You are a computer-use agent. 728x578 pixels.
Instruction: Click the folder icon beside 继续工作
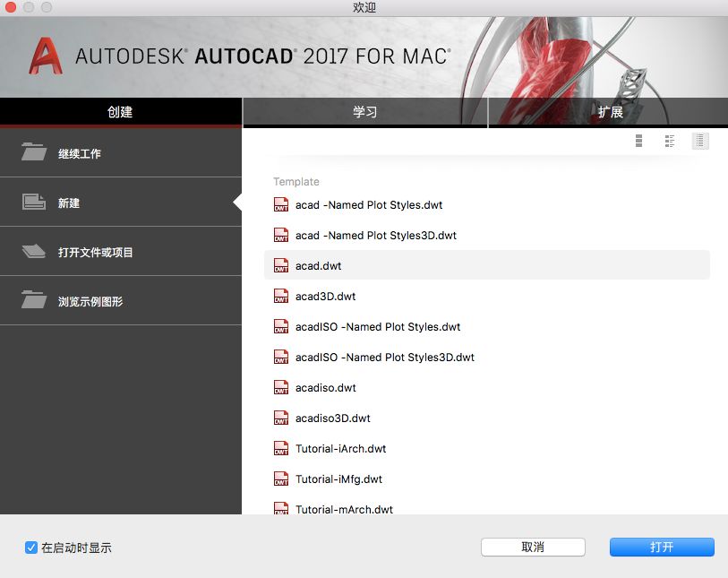[x=34, y=152]
